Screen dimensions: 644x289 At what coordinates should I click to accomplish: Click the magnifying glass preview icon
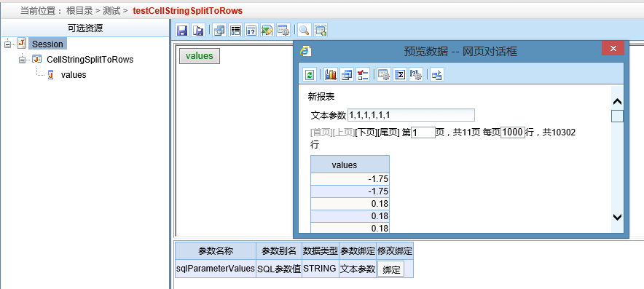(x=304, y=31)
